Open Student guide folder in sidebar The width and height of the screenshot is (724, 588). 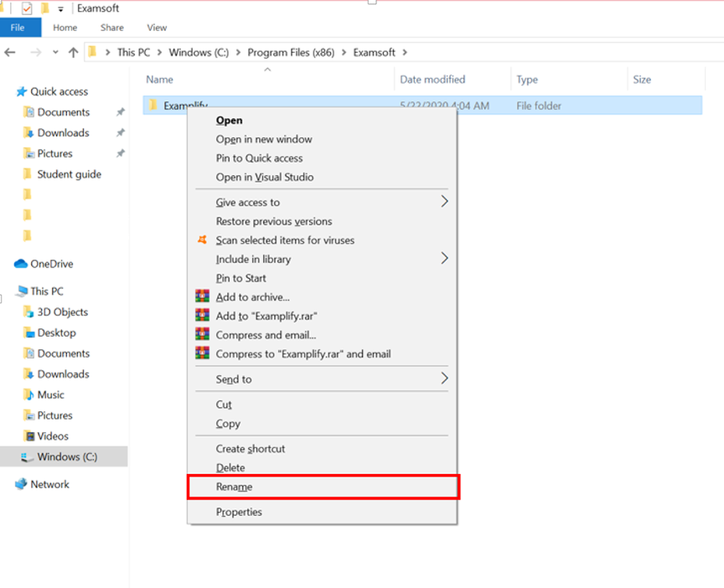pyautogui.click(x=69, y=174)
